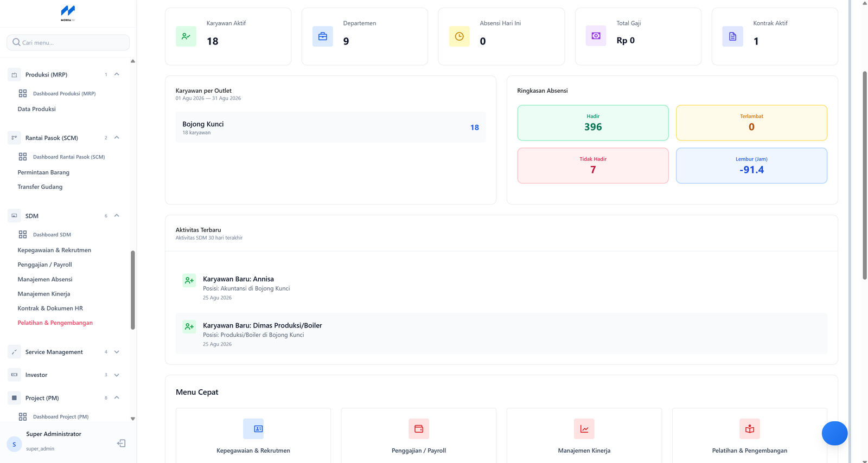Click the logout icon beside Super Administrator
The height and width of the screenshot is (463, 868).
(122, 443)
